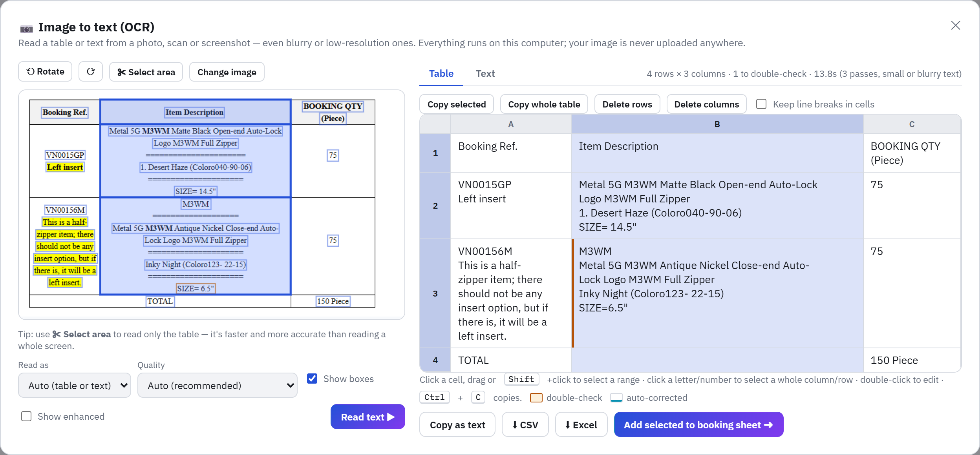Switch to the Table tab
This screenshot has width=980, height=455.
point(441,74)
